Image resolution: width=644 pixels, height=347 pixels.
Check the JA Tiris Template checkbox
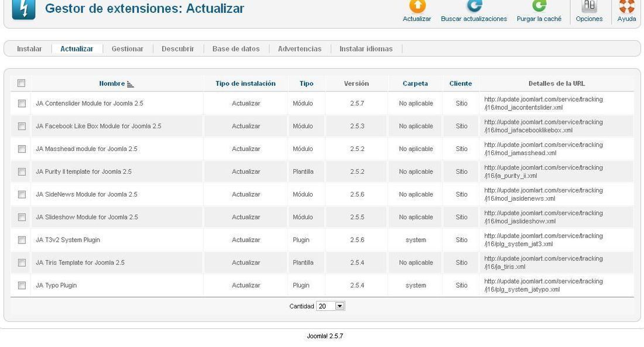[x=22, y=263]
